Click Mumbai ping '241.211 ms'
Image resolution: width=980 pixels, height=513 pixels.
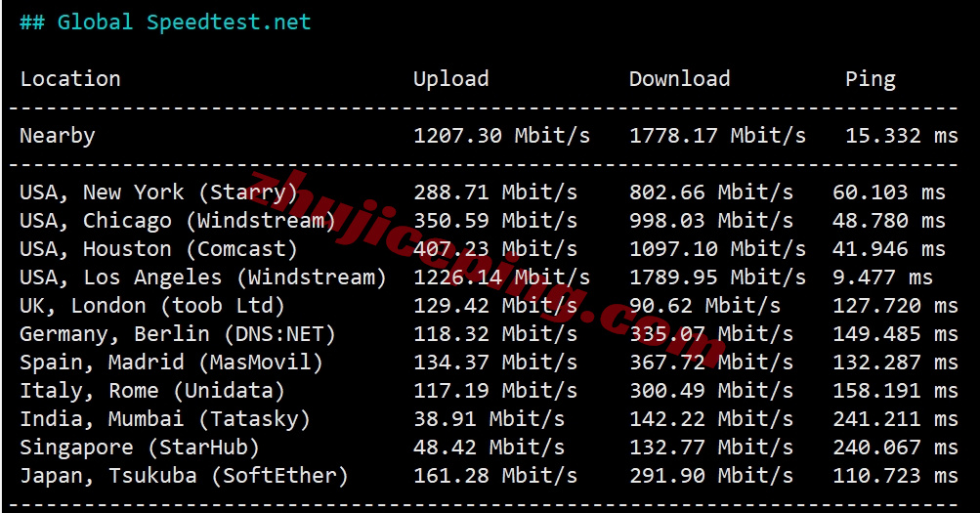895,419
